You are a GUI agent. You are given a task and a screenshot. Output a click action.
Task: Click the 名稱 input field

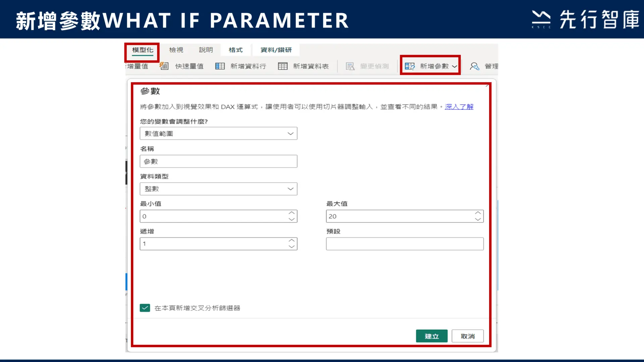[218, 161]
